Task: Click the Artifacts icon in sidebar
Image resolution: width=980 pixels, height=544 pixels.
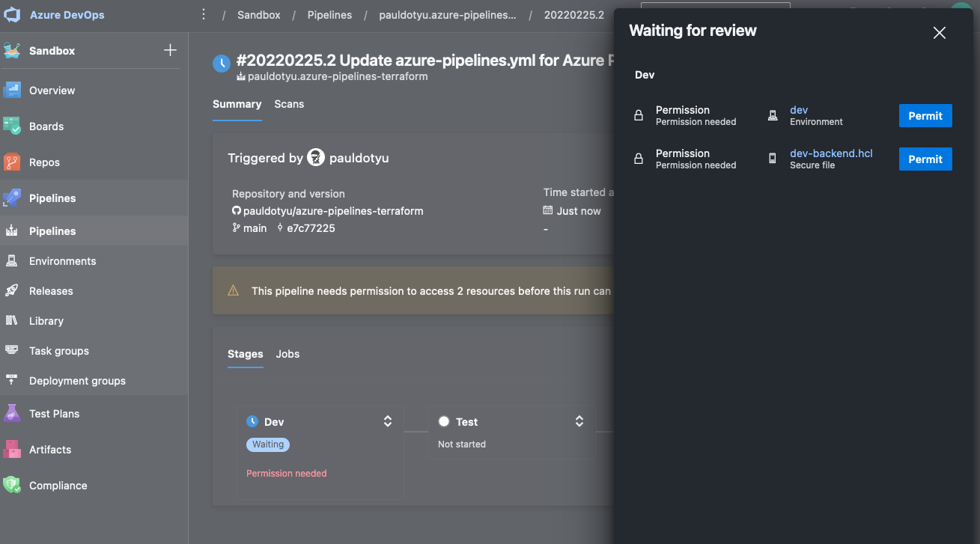Action: coord(12,449)
